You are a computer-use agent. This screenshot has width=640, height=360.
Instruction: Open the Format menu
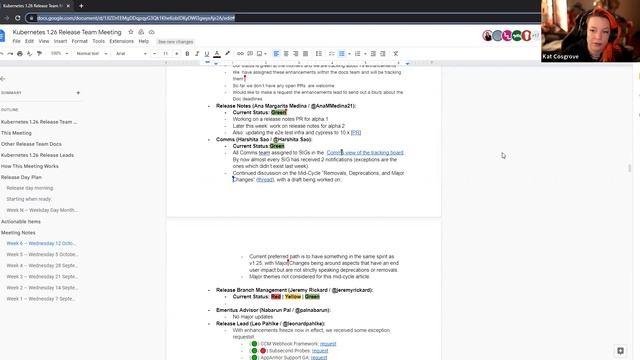tap(80, 41)
